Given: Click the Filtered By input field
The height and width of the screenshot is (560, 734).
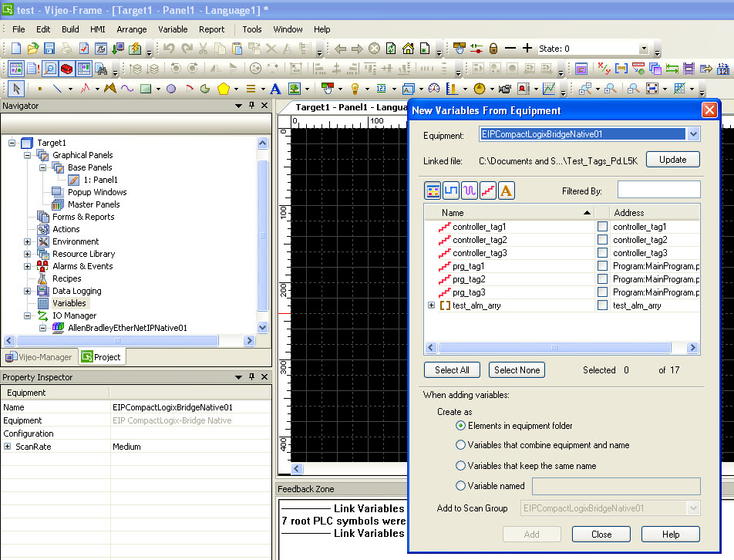Looking at the screenshot, I should 658,190.
